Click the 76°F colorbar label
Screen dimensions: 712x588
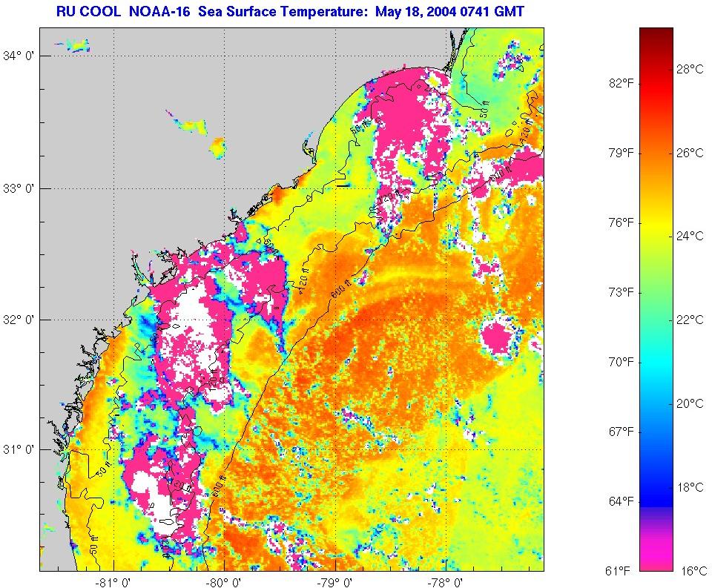click(622, 222)
